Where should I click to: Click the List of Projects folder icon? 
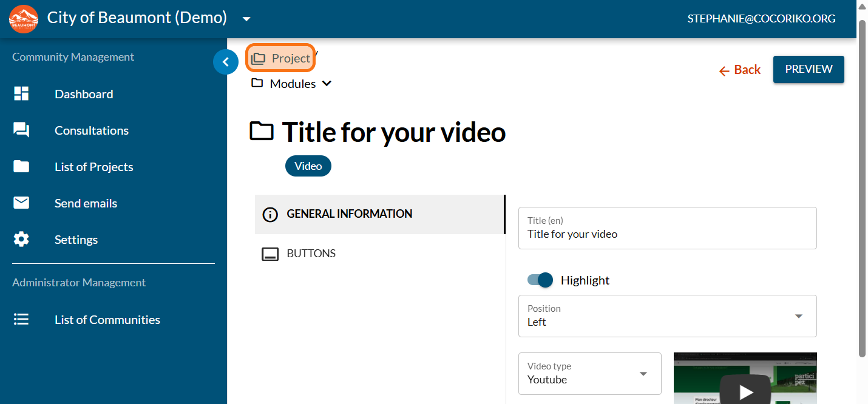(x=21, y=167)
